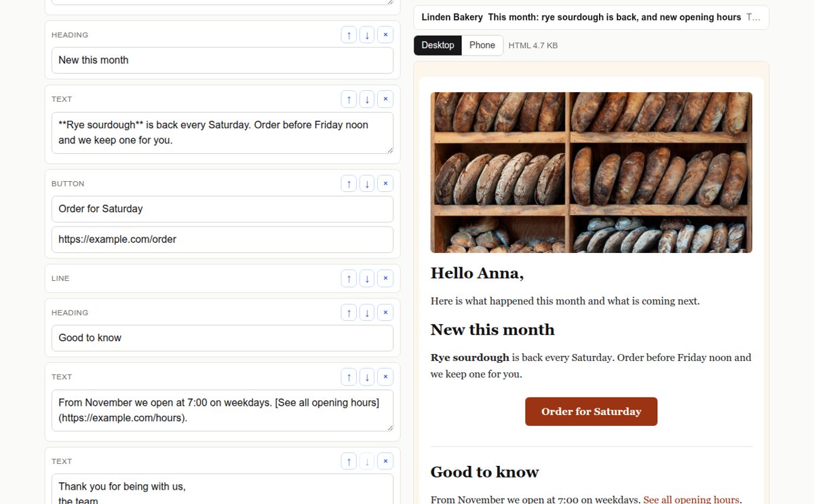Screen dimensions: 814x504
Task: Move the 'New this month' heading block down
Action: click(367, 35)
